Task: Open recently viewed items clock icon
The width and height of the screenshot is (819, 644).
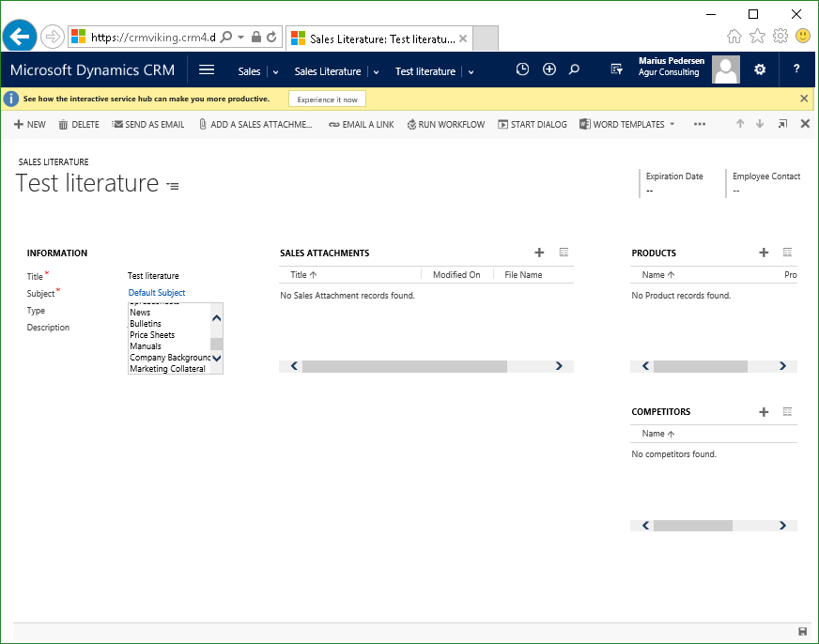Action: coord(522,69)
